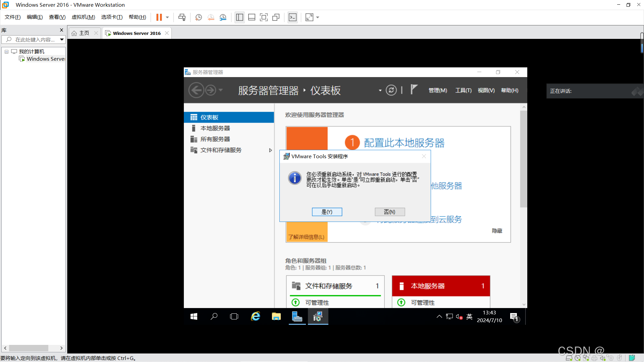This screenshot has width=644, height=362.
Task: Open Task View on the taskbar
Action: point(234,316)
